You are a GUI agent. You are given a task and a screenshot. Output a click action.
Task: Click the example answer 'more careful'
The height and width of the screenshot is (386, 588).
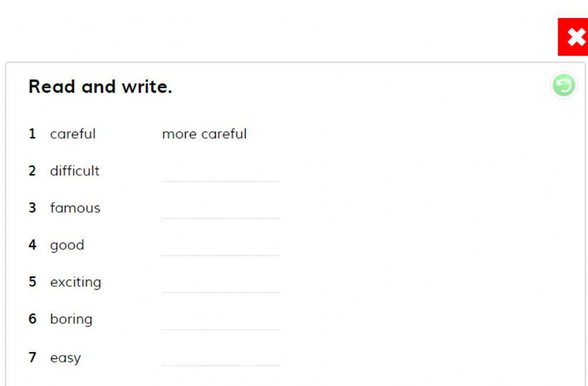204,134
